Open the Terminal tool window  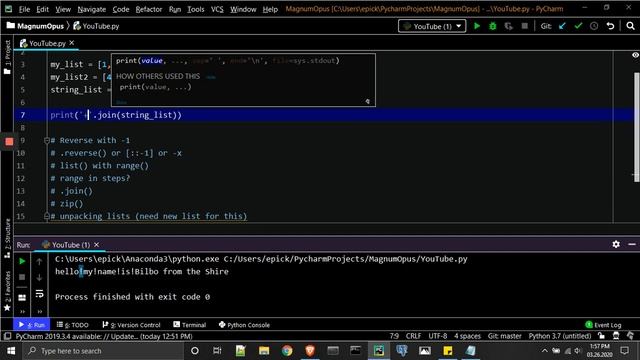[x=189, y=325]
